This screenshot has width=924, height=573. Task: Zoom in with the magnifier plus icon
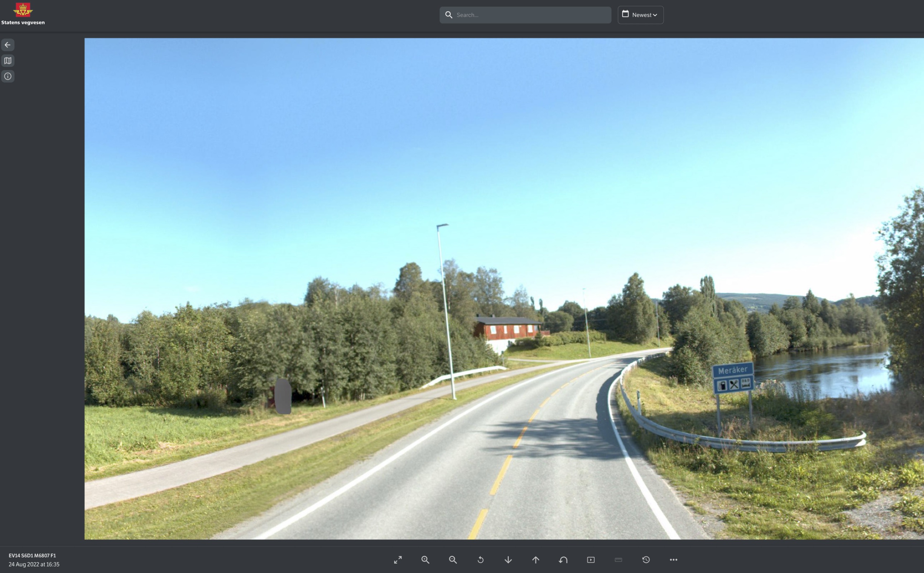425,560
